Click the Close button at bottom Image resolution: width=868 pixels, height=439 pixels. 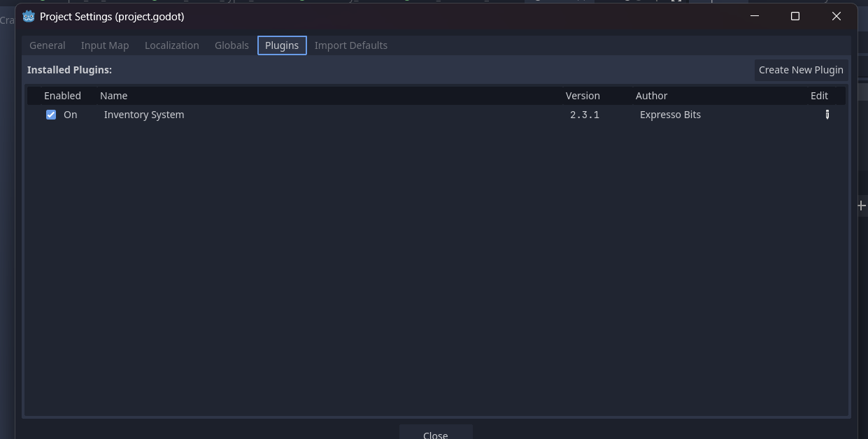tap(436, 433)
